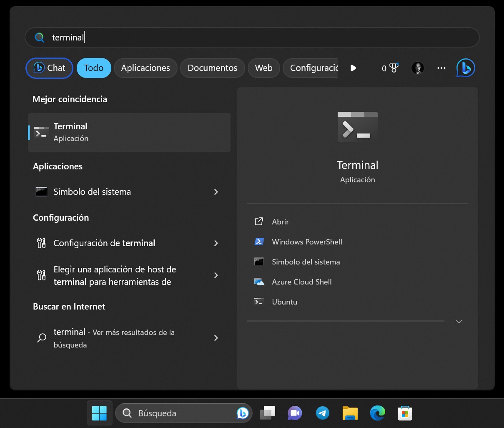Select Símbolo del sistema in the preview pane
The width and height of the screenshot is (504, 428).
[x=306, y=262]
